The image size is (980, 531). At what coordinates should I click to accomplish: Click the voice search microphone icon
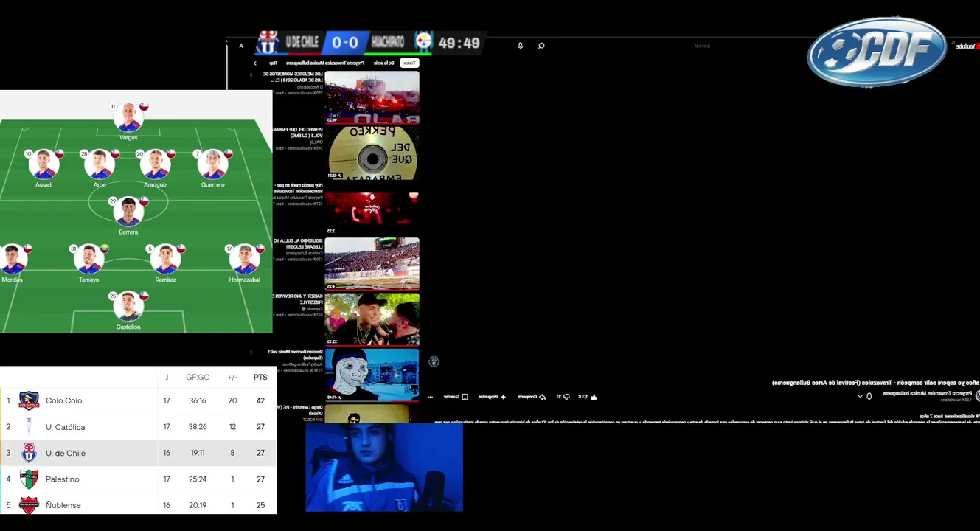tap(521, 46)
